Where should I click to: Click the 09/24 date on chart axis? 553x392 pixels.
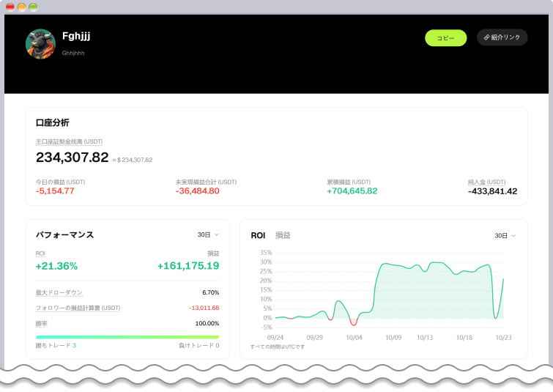pyautogui.click(x=275, y=338)
